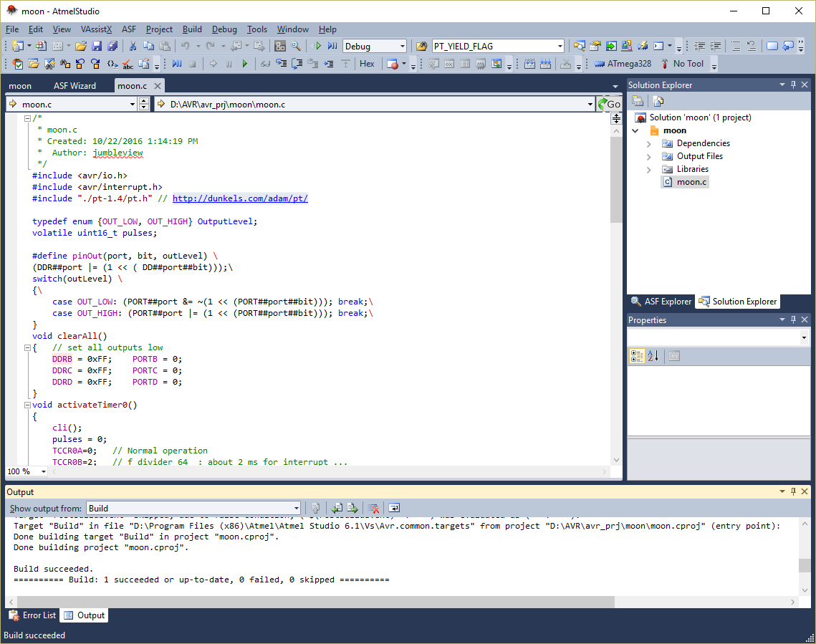Switch Properties to Alphabetical view
Screen dimensions: 816x644
653,356
